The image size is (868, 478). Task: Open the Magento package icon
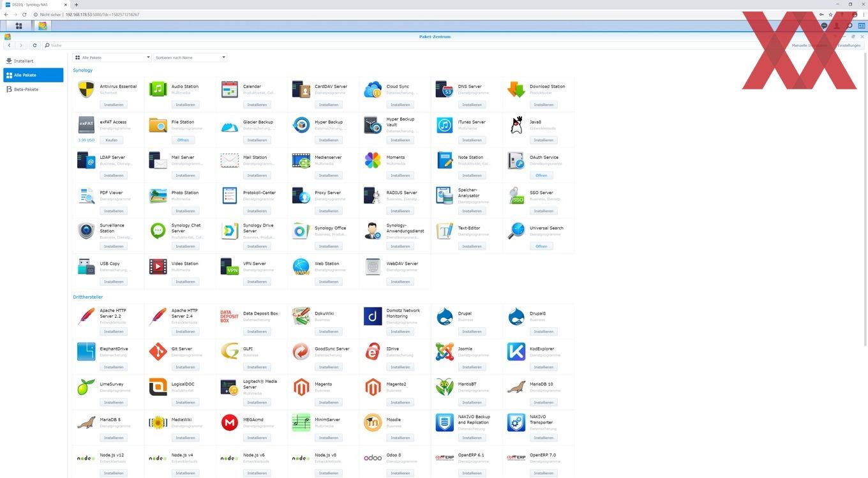coord(301,387)
